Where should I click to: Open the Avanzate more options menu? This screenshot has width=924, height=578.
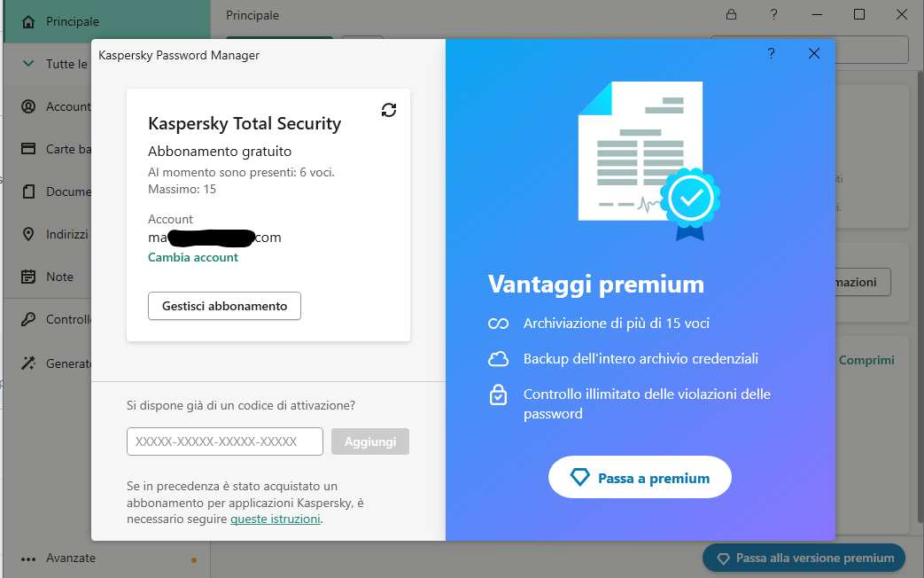click(28, 558)
